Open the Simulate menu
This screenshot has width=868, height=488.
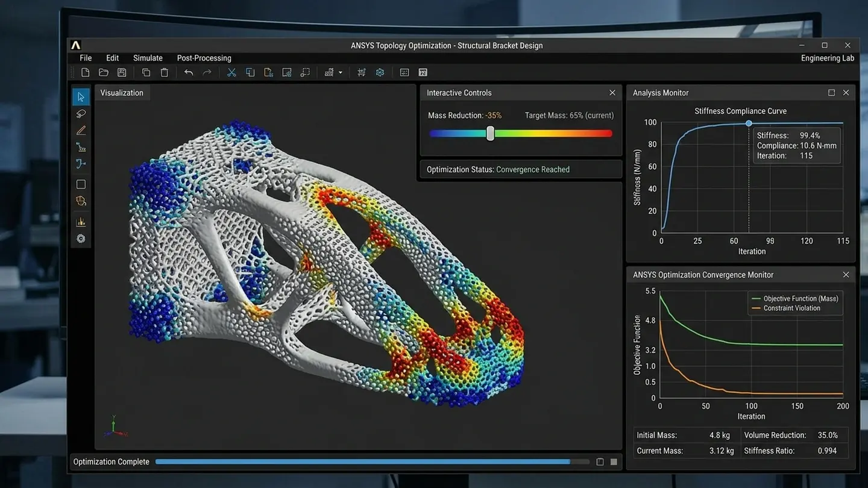coord(148,58)
